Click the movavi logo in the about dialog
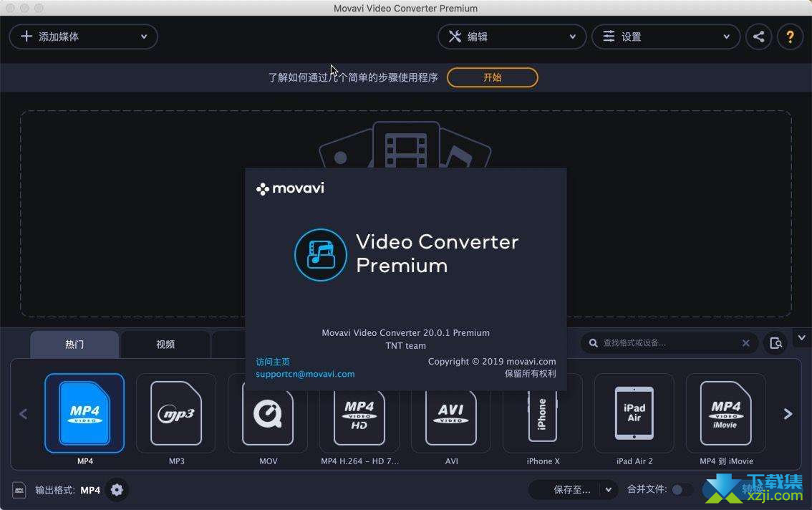The height and width of the screenshot is (510, 812). click(291, 188)
